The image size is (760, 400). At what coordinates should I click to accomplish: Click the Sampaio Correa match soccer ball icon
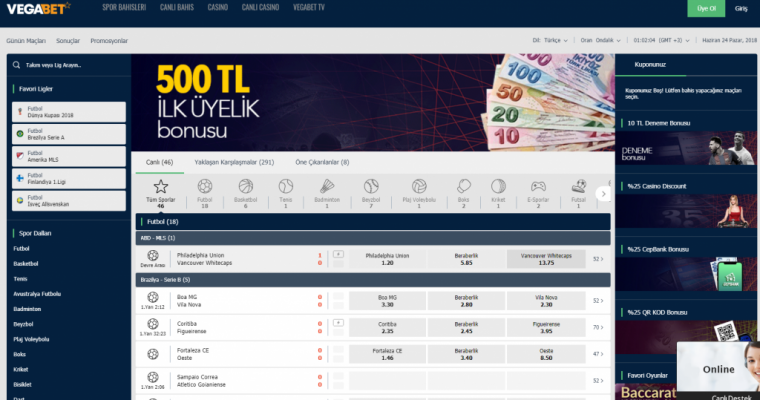[x=153, y=377]
